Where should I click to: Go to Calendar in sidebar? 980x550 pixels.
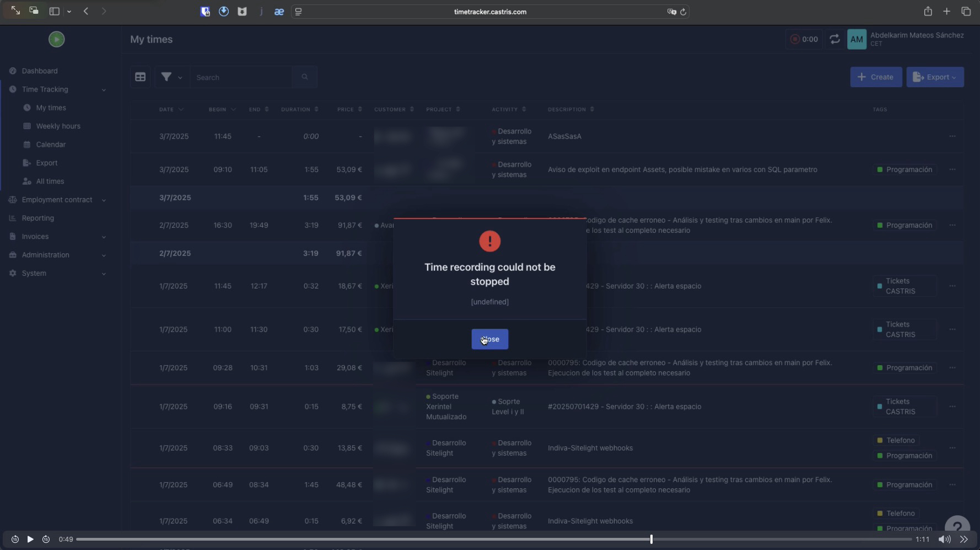click(x=51, y=145)
